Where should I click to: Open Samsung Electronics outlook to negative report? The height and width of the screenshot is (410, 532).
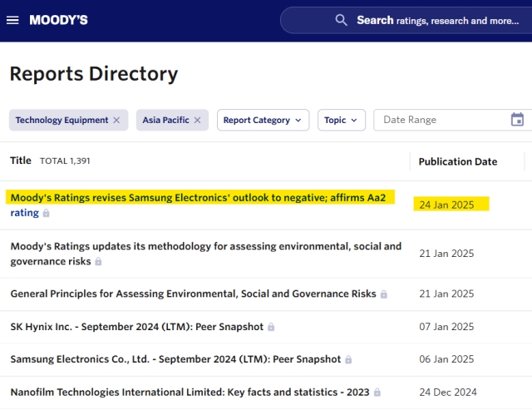199,198
